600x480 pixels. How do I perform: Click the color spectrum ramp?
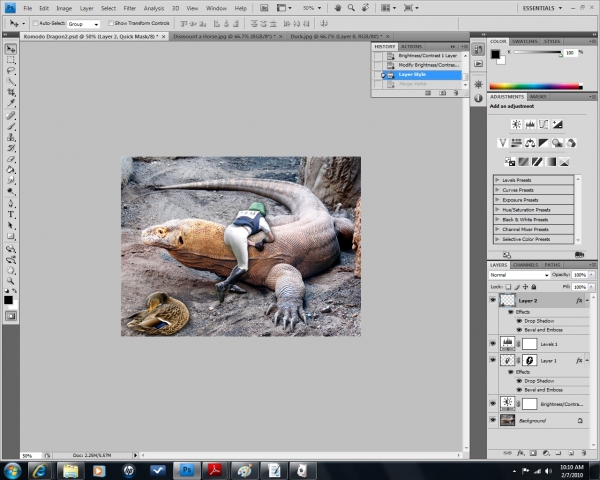point(536,87)
